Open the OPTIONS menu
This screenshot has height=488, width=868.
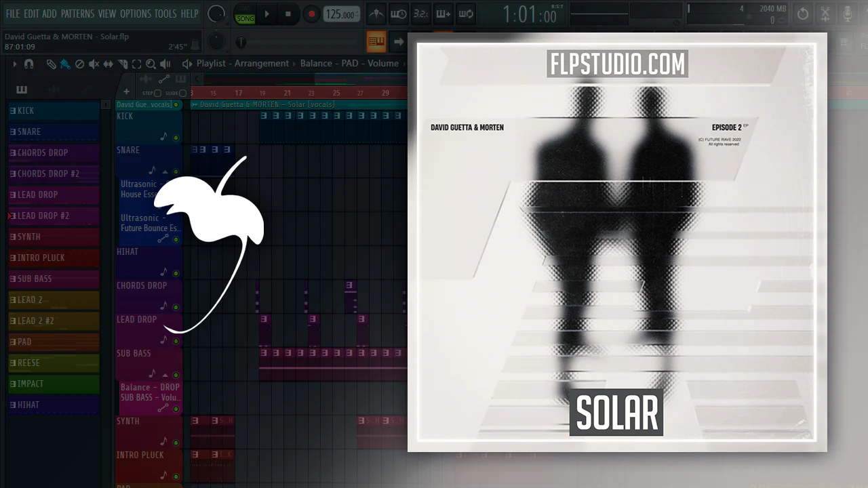point(136,14)
